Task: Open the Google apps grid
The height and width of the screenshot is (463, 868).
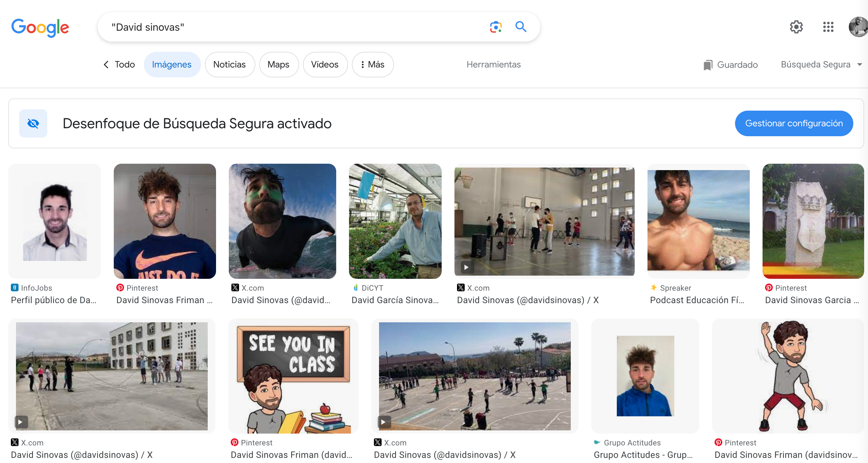Action: point(828,27)
